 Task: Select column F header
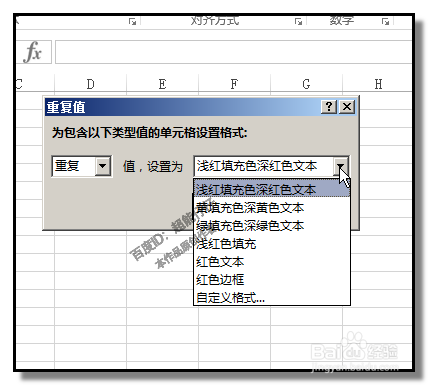coord(234,84)
